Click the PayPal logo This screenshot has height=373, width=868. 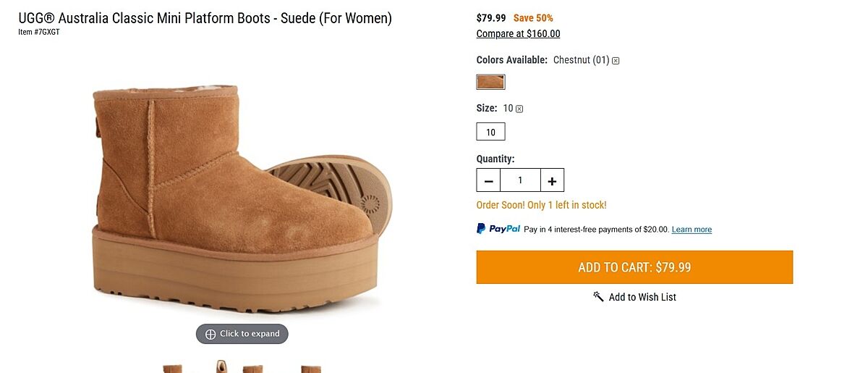[498, 229]
